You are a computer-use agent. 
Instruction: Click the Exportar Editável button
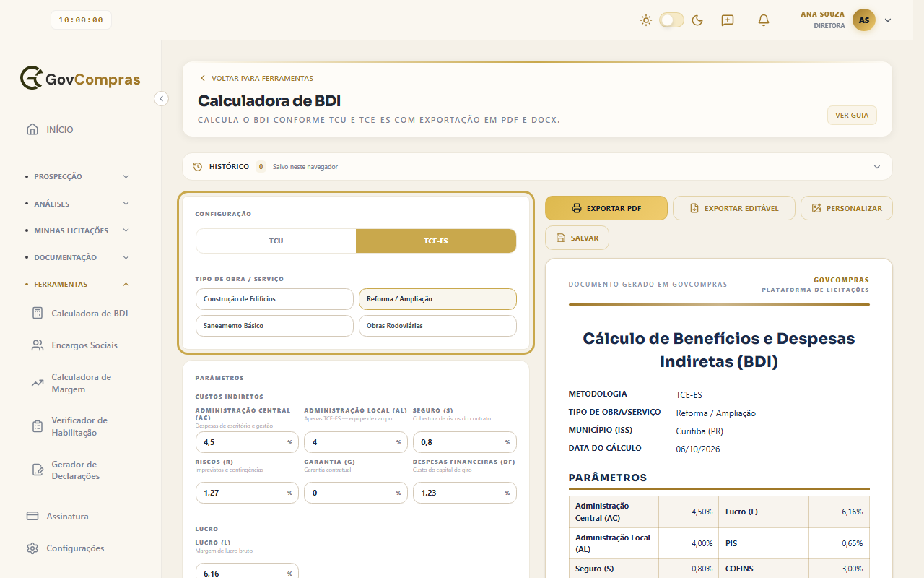point(734,208)
